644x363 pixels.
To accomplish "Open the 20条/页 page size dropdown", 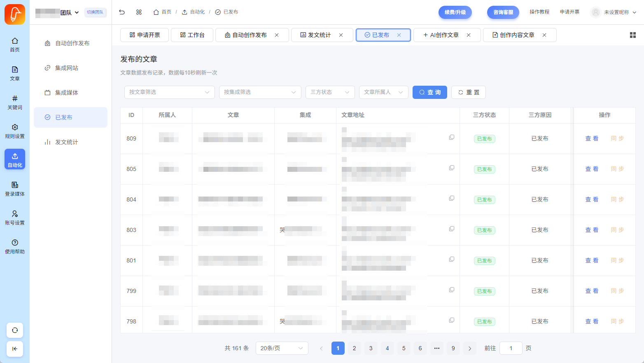I will point(282,348).
